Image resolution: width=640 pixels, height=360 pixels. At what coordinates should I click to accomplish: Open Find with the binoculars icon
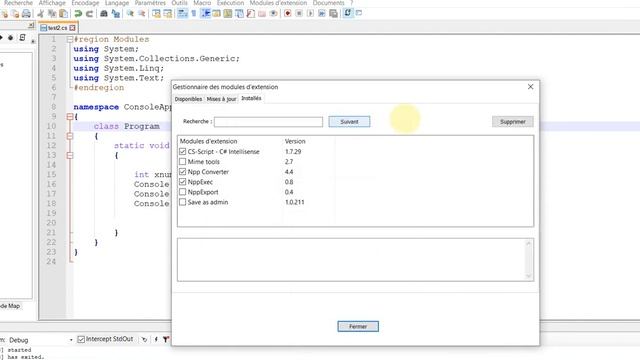click(104, 13)
